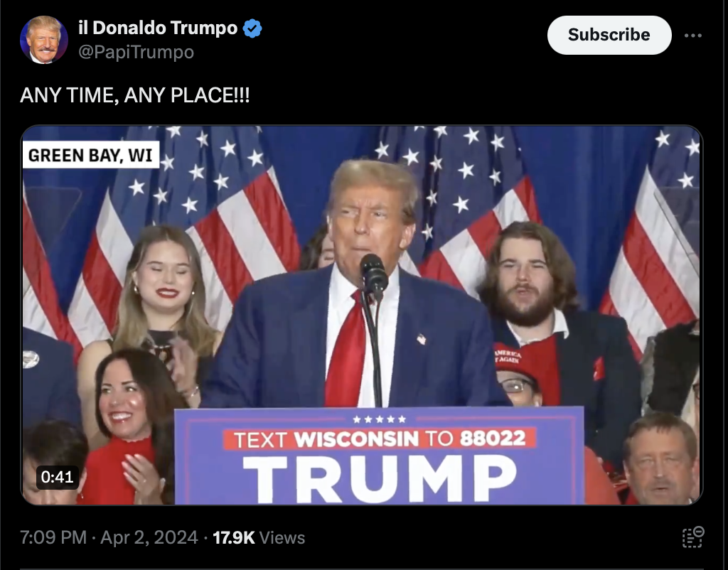Click the word Views beside 17.9K

pyautogui.click(x=282, y=537)
